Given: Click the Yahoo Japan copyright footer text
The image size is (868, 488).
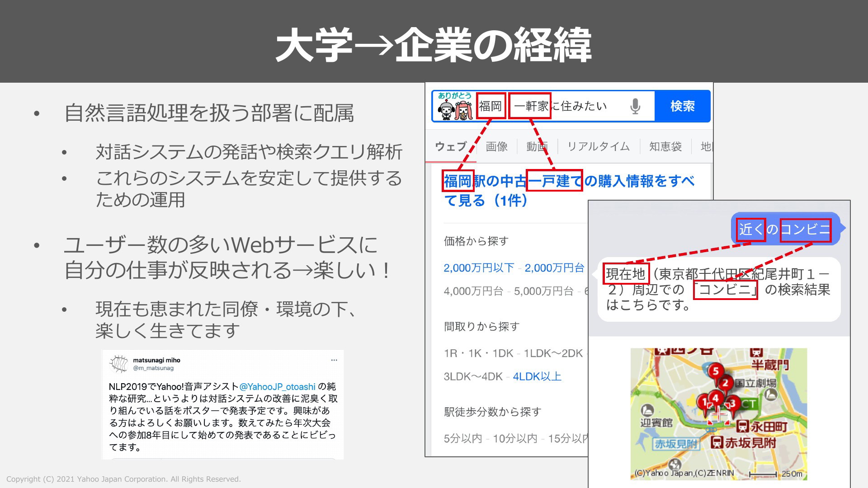Looking at the screenshot, I should [123, 479].
